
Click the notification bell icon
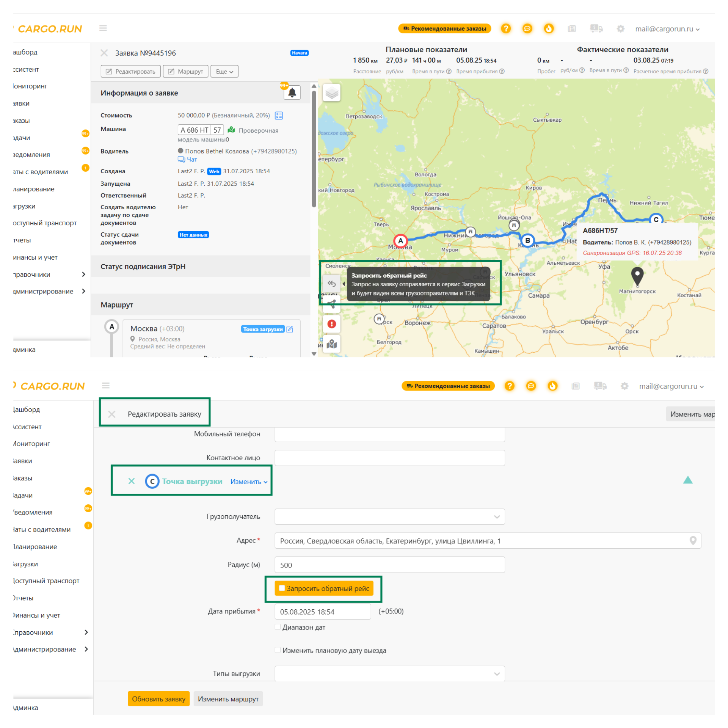coord(292,93)
